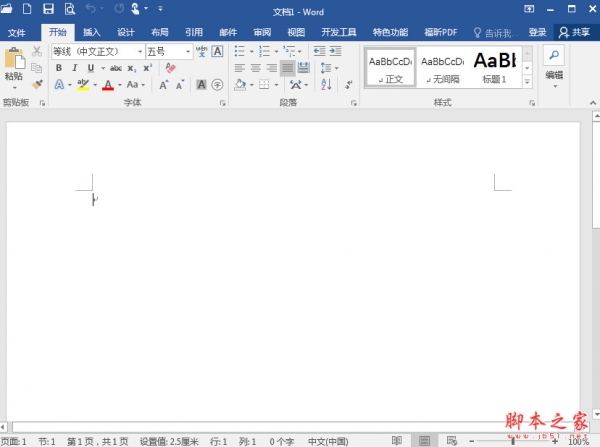600x447 pixels.
Task: Switch to the 审阅 Review tab
Action: (x=262, y=33)
